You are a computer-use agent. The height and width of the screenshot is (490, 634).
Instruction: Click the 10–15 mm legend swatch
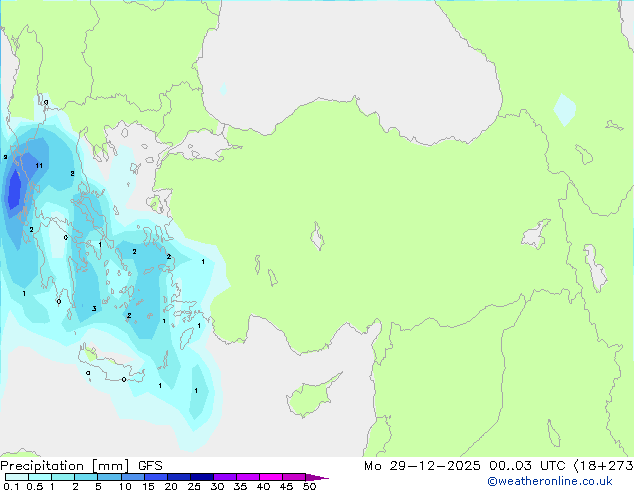coord(132,477)
